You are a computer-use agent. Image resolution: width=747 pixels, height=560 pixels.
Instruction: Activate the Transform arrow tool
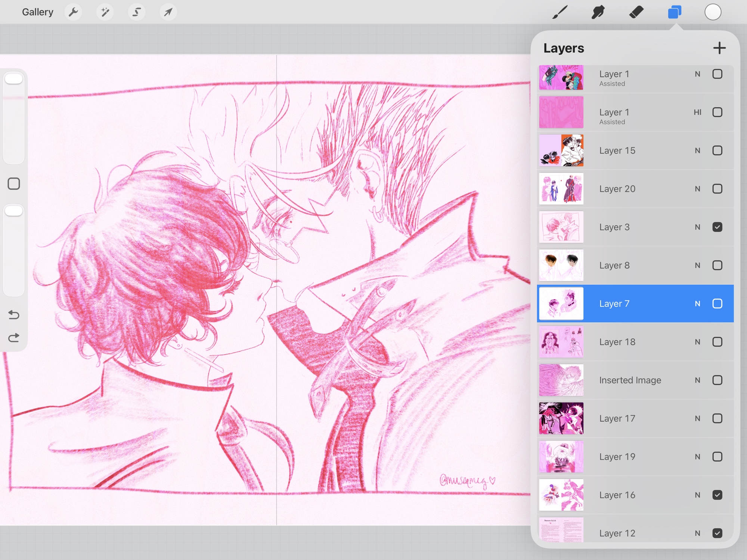pos(168,12)
